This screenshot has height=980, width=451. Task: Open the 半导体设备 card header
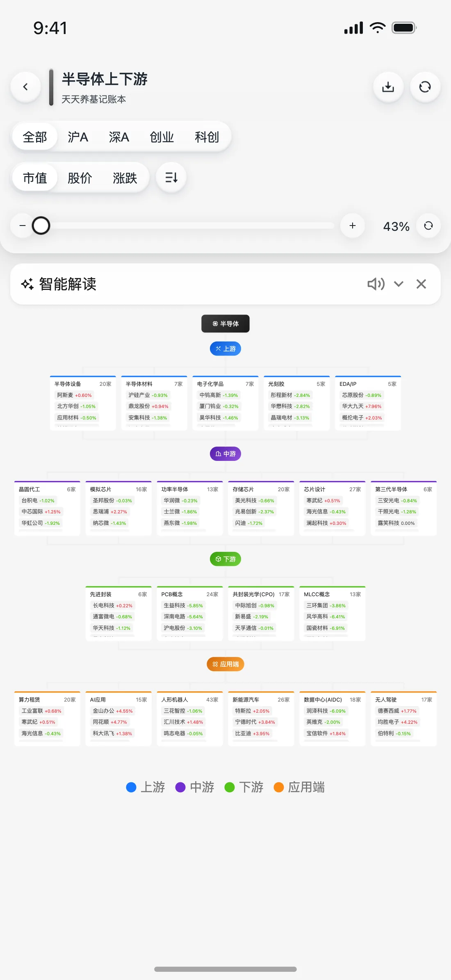83,384
